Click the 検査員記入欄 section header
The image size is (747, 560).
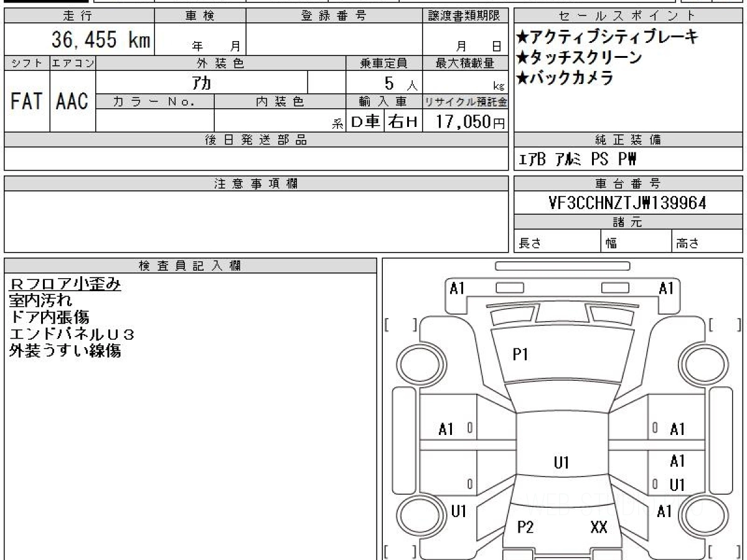(x=190, y=266)
